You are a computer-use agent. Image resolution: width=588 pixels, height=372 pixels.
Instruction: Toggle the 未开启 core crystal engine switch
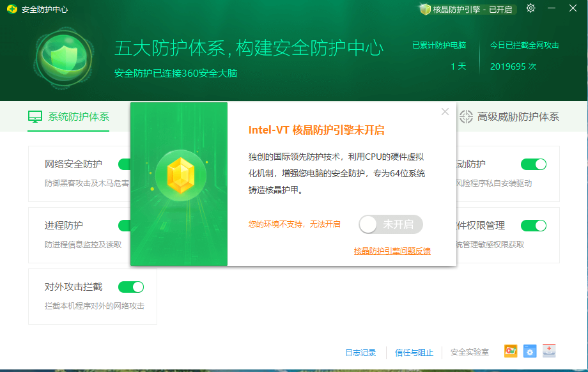391,224
